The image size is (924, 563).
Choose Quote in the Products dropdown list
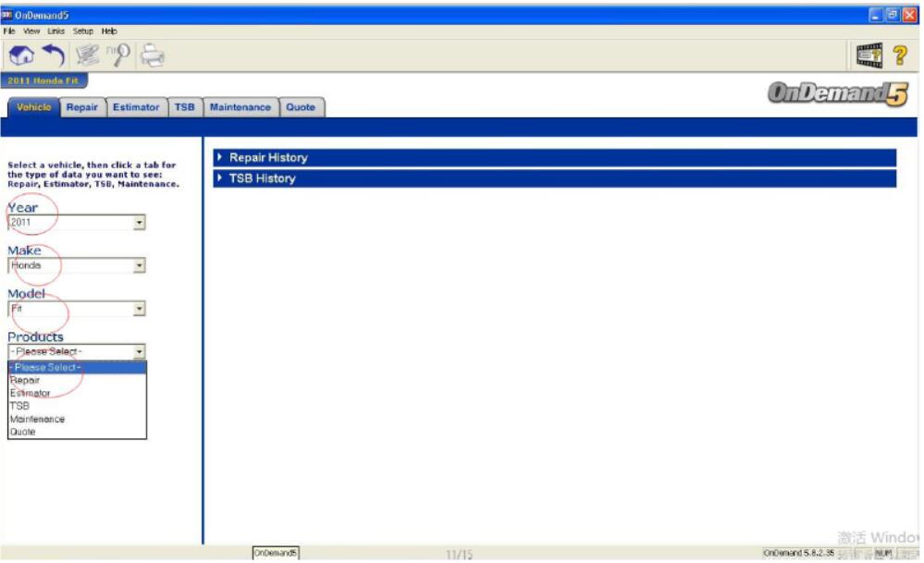(x=22, y=432)
